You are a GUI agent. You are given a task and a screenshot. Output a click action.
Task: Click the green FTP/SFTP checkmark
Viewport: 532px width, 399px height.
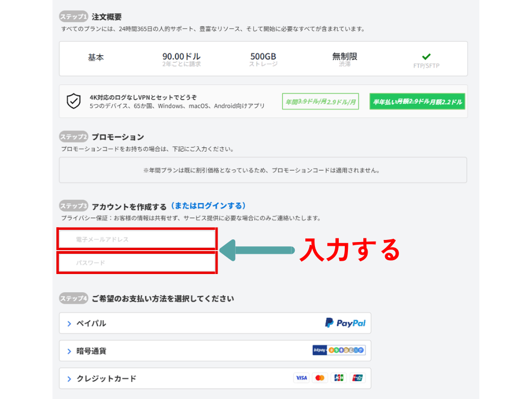[426, 56]
